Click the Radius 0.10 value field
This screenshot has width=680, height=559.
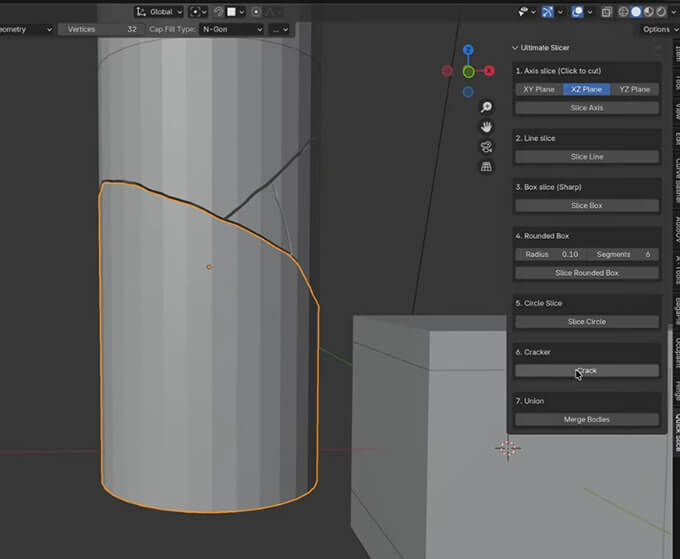[551, 255]
